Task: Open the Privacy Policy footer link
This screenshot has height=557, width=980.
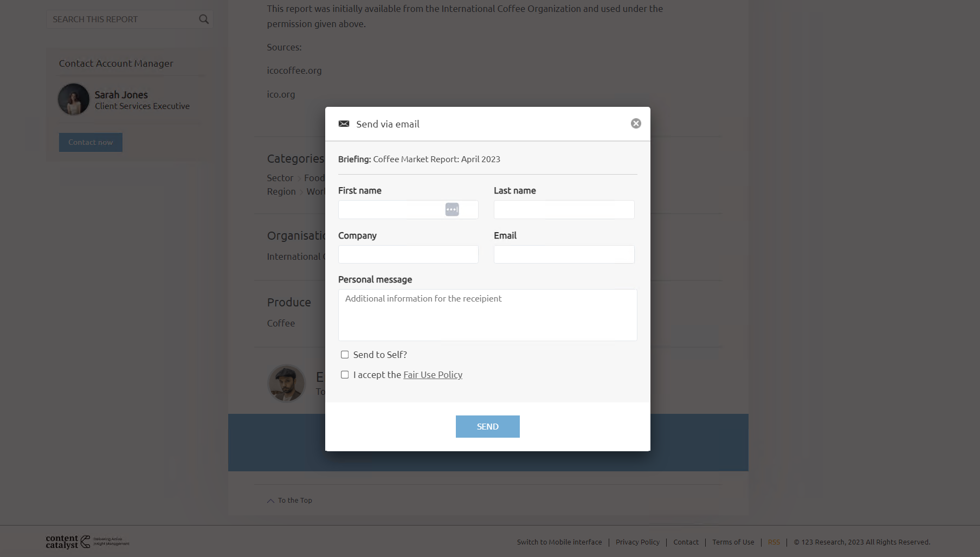Action: (x=637, y=542)
